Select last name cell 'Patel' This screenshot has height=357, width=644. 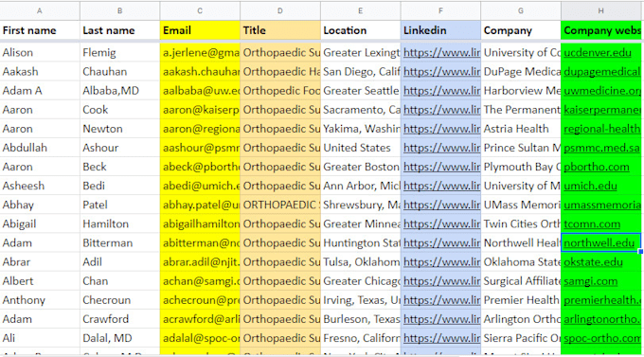coord(120,205)
